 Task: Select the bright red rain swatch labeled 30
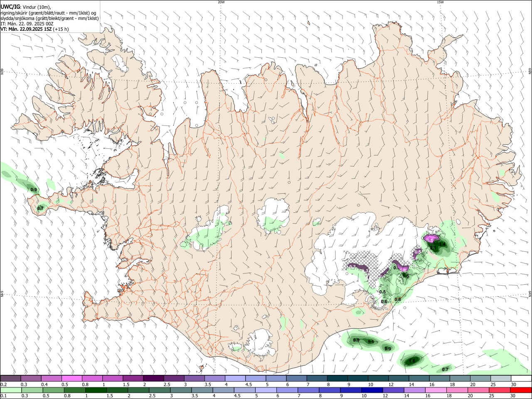(x=521, y=390)
